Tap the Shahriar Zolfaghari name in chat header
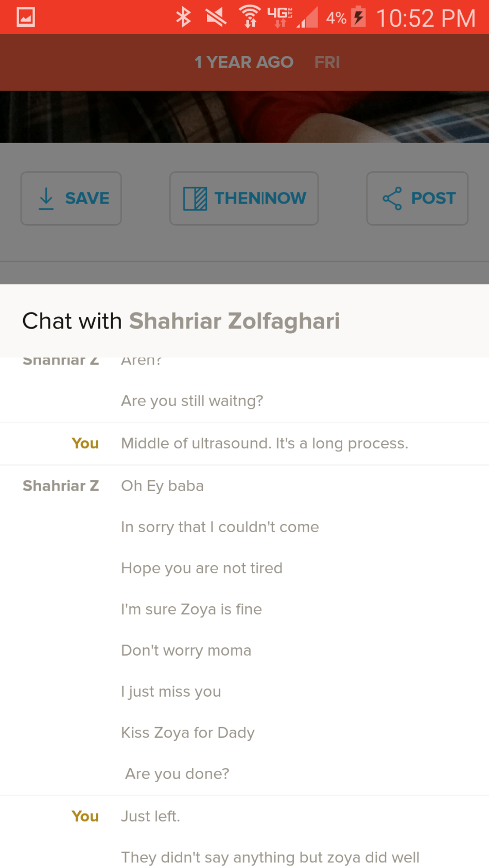 click(234, 321)
